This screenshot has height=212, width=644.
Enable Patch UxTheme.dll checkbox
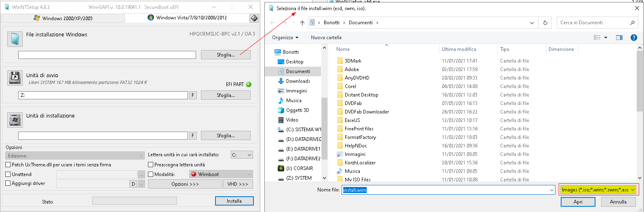8,165
